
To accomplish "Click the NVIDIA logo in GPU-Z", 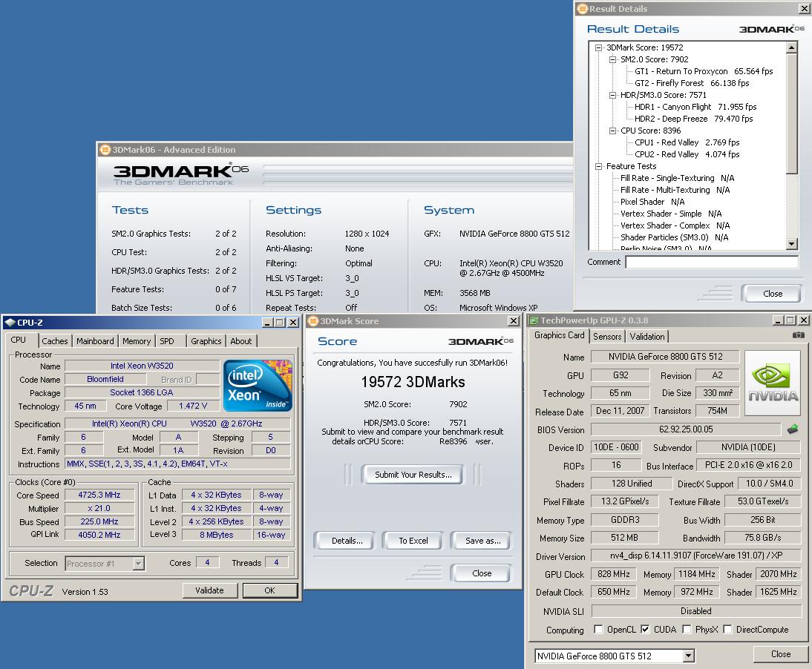I will (x=773, y=383).
